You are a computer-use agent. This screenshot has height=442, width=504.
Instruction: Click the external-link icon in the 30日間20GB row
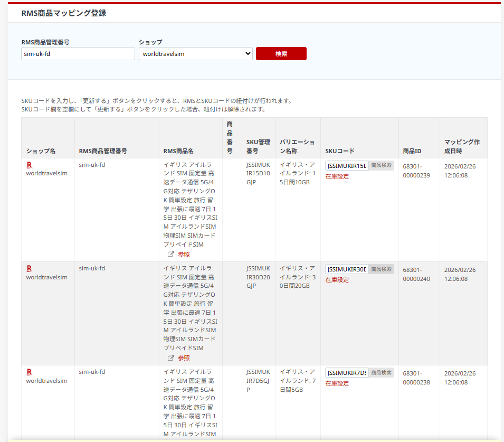point(171,358)
